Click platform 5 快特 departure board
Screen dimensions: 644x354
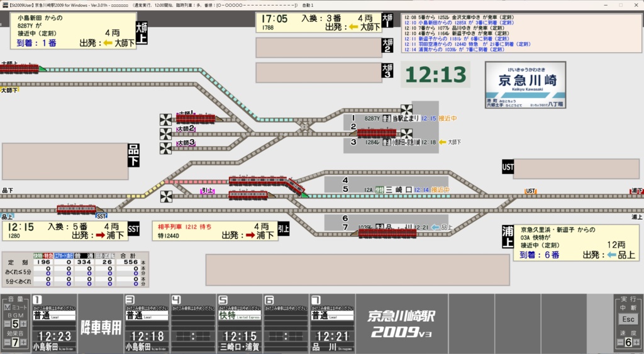[240, 323]
